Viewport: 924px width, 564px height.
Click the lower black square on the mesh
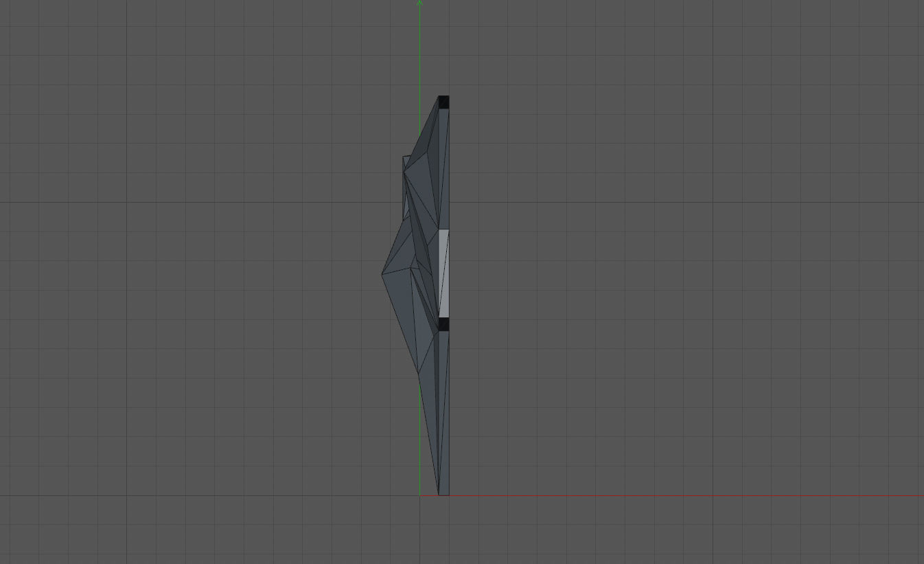pos(443,324)
